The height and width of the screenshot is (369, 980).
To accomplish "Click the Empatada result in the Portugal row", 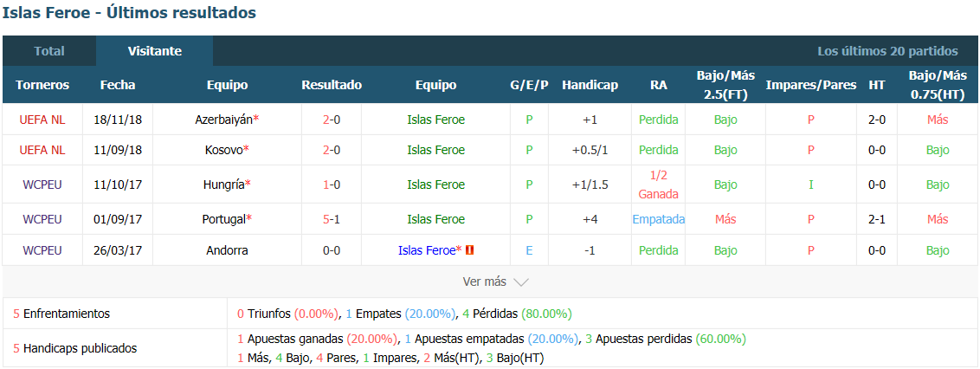I will pyautogui.click(x=658, y=219).
